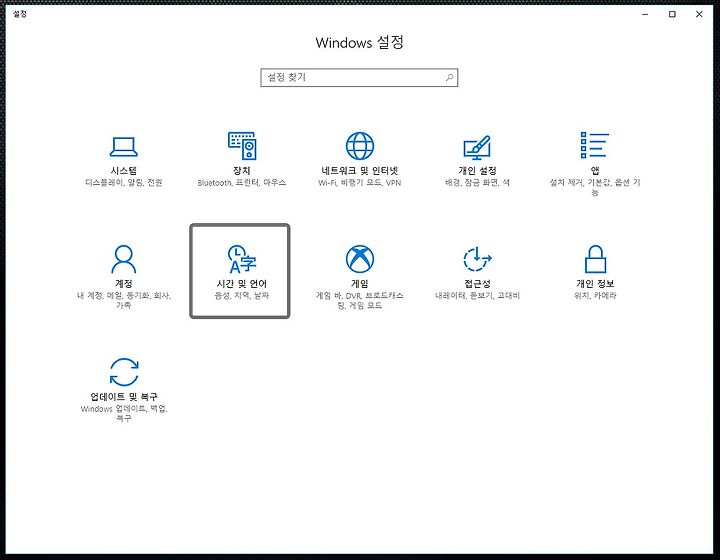Click the 음성, 지역, 날짜 description
The width and height of the screenshot is (720, 560).
click(x=242, y=296)
